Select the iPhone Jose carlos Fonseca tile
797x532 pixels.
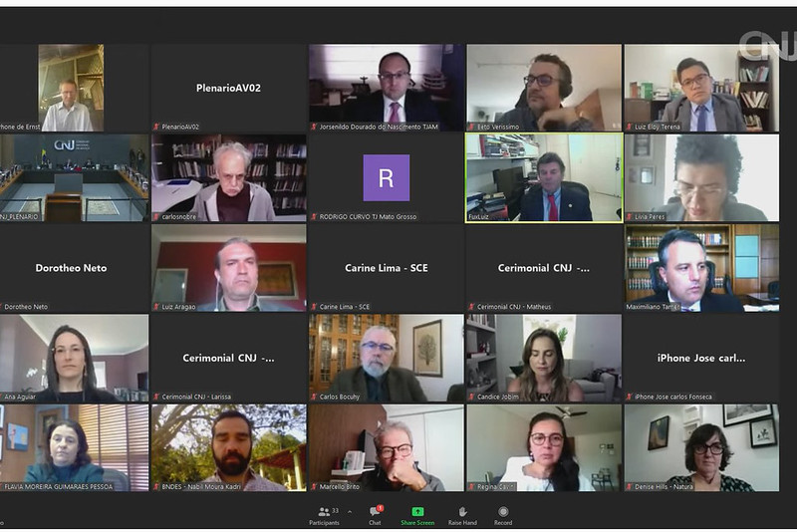(701, 358)
